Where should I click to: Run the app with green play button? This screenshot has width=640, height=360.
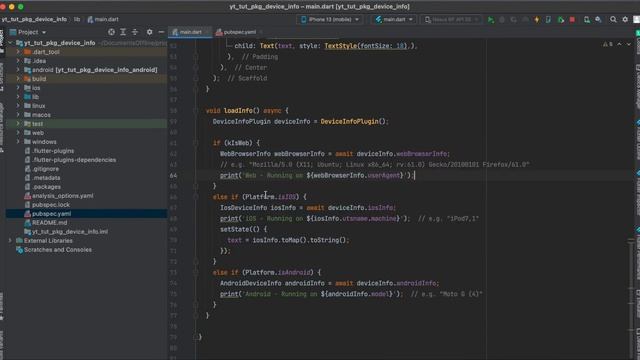click(x=491, y=20)
